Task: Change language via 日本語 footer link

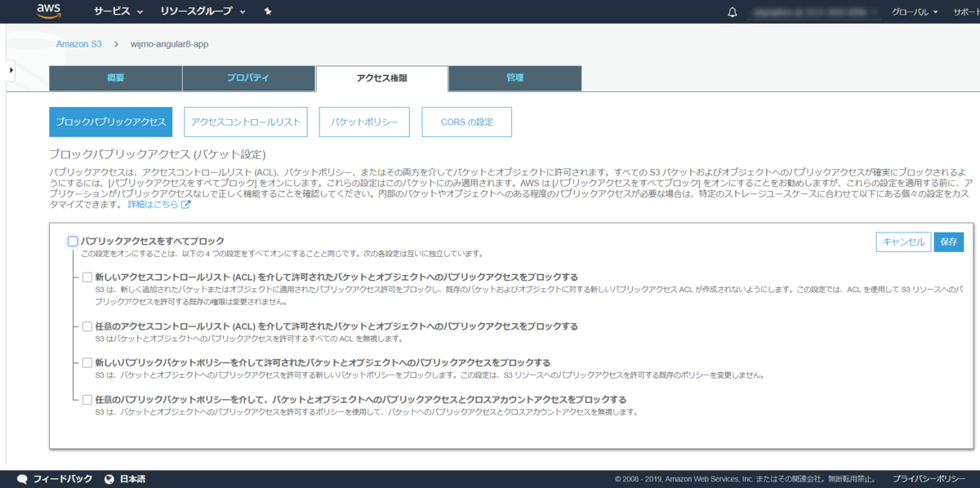Action: pos(132,479)
